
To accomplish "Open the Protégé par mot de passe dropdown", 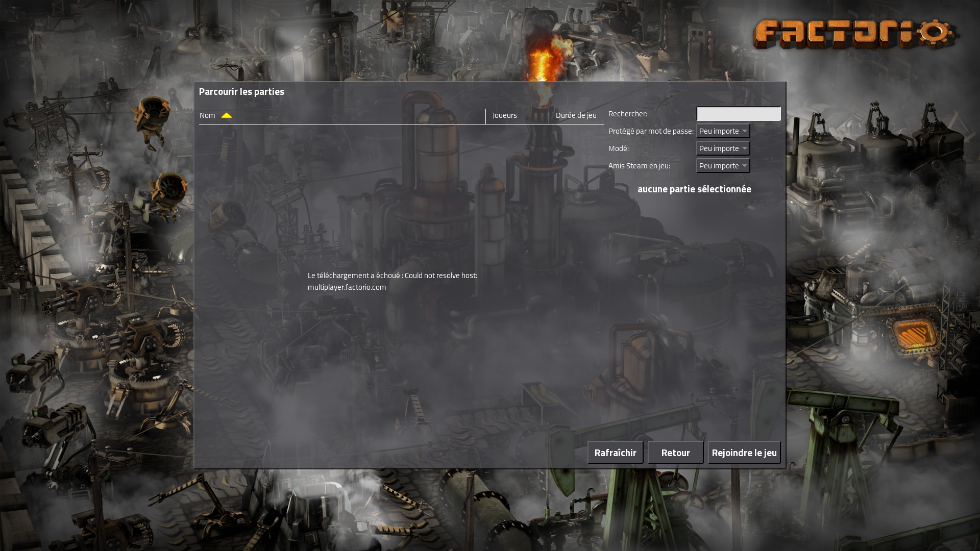I will pyautogui.click(x=723, y=131).
